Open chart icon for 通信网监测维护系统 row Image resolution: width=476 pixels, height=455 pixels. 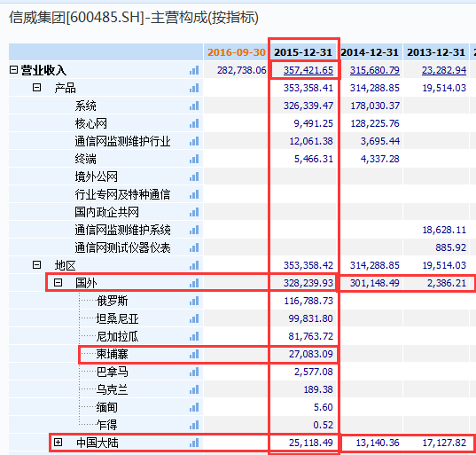tap(194, 230)
